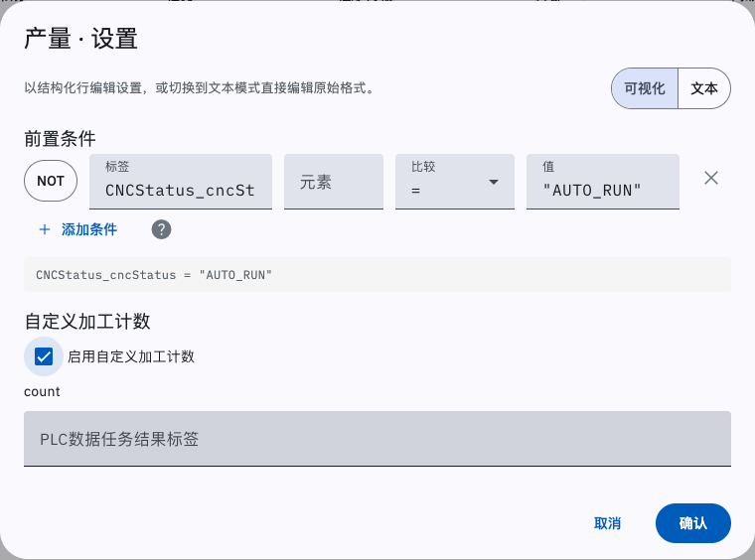Click the 元素 input field
This screenshot has height=560, width=755.
[x=334, y=182]
